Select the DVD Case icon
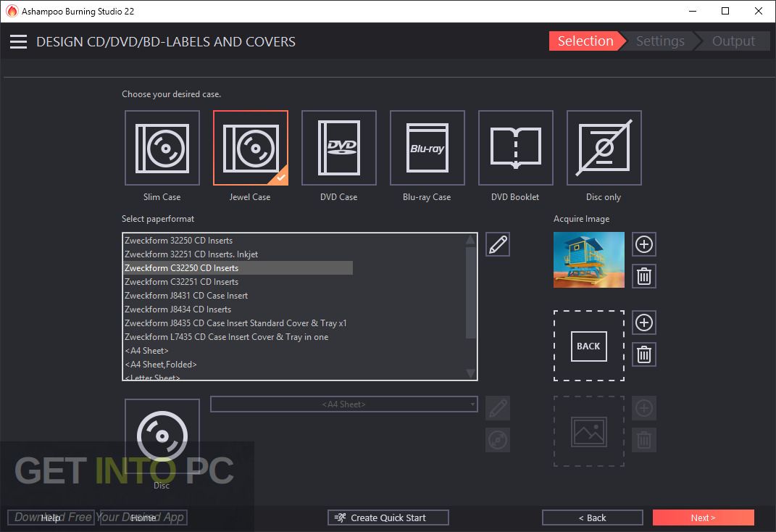Screen dimensions: 776x532 339,148
